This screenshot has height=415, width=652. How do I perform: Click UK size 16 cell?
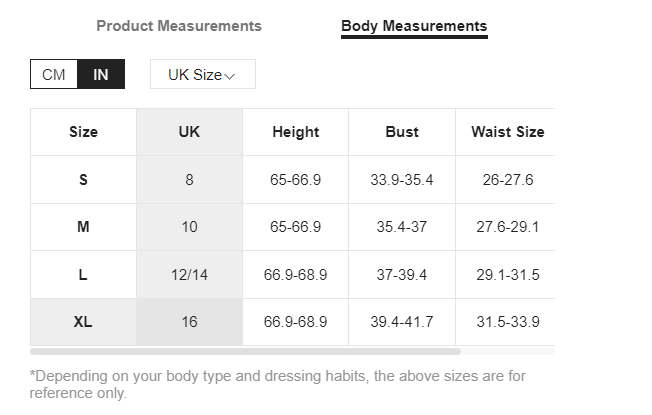189,322
